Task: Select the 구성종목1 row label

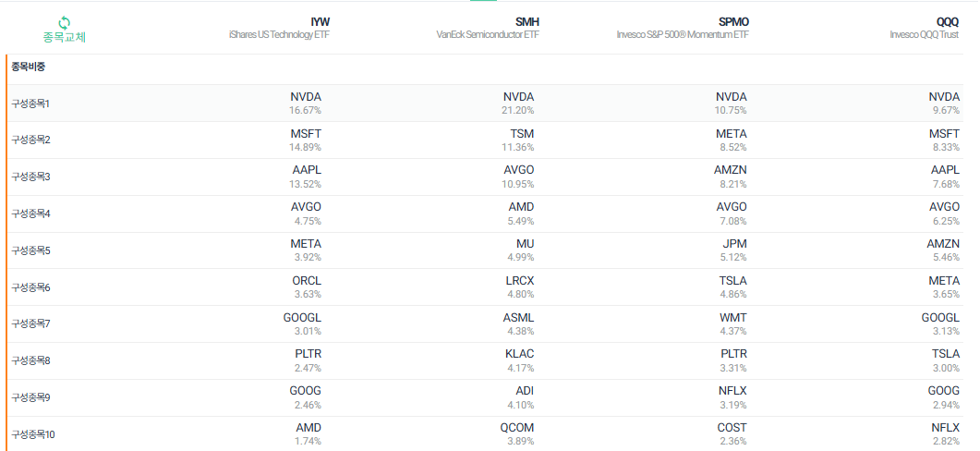Action: pyautogui.click(x=30, y=104)
